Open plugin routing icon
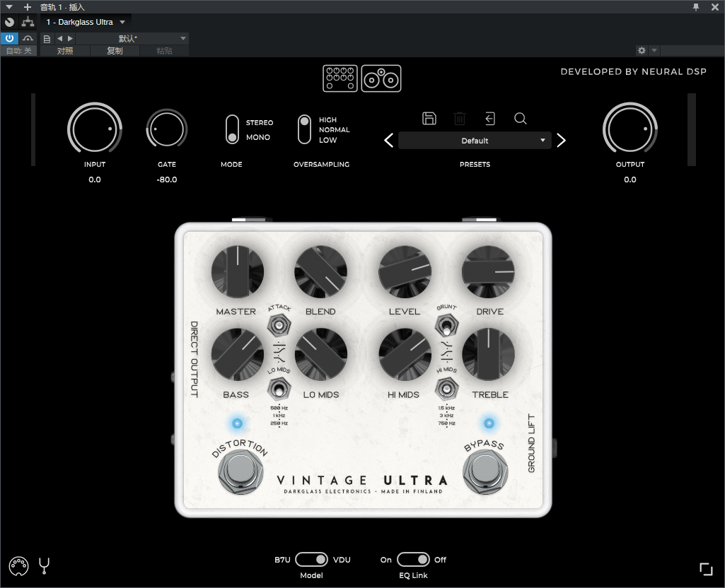The width and height of the screenshot is (725, 588). click(28, 22)
